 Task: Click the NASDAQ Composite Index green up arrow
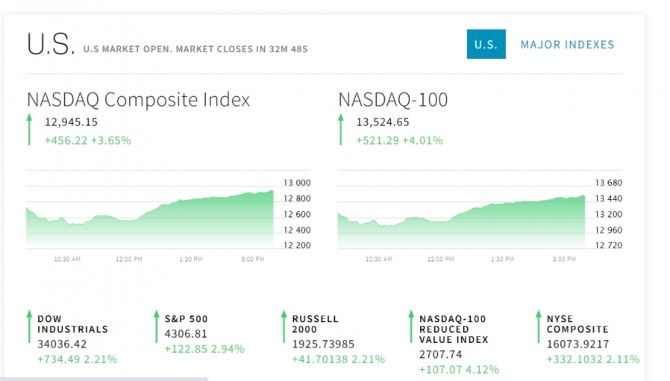pyautogui.click(x=29, y=129)
